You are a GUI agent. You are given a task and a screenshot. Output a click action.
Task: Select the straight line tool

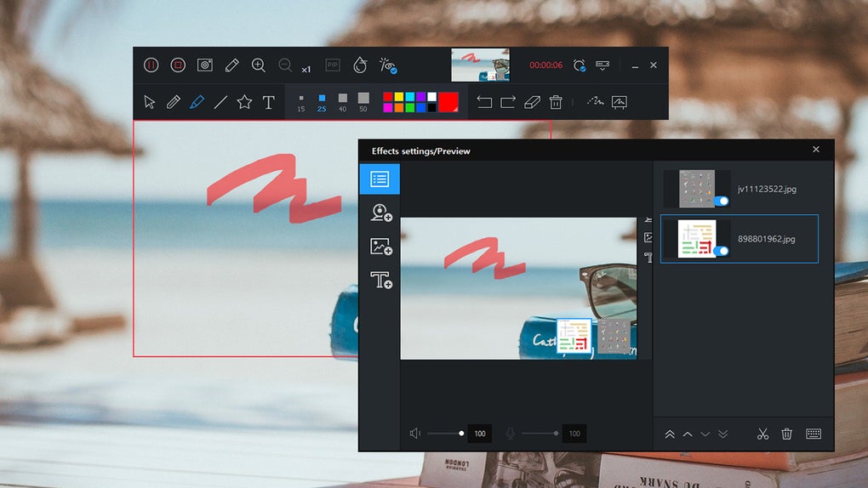point(221,102)
